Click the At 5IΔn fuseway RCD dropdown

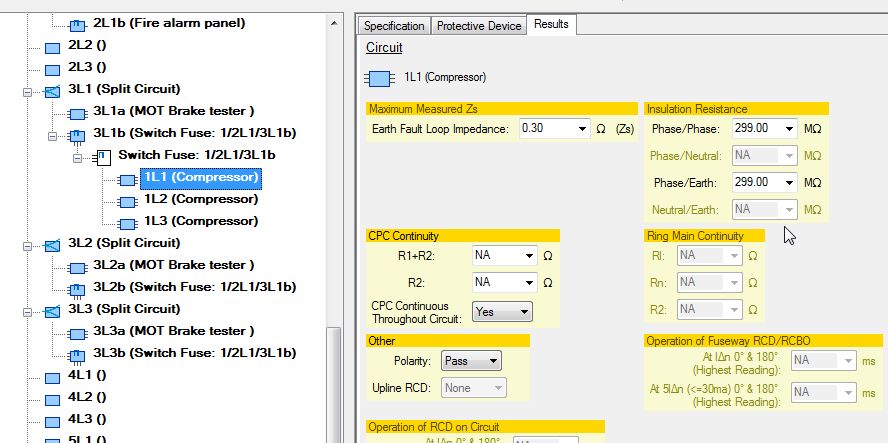[x=823, y=392]
